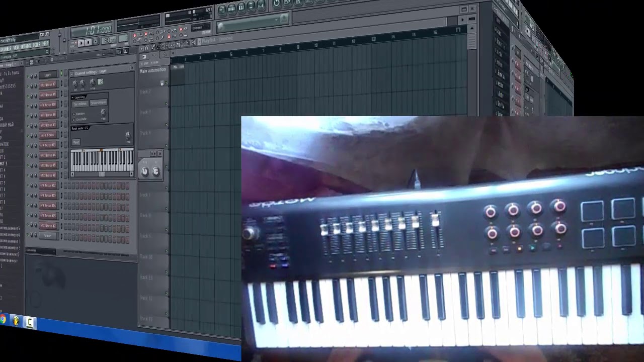Open the HELP menu
Viewport: 644px width, 362px height.
tap(45, 44)
